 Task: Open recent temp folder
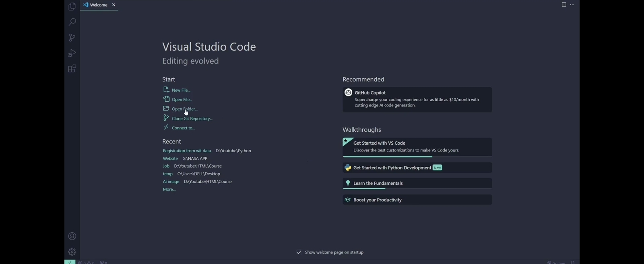(168, 174)
